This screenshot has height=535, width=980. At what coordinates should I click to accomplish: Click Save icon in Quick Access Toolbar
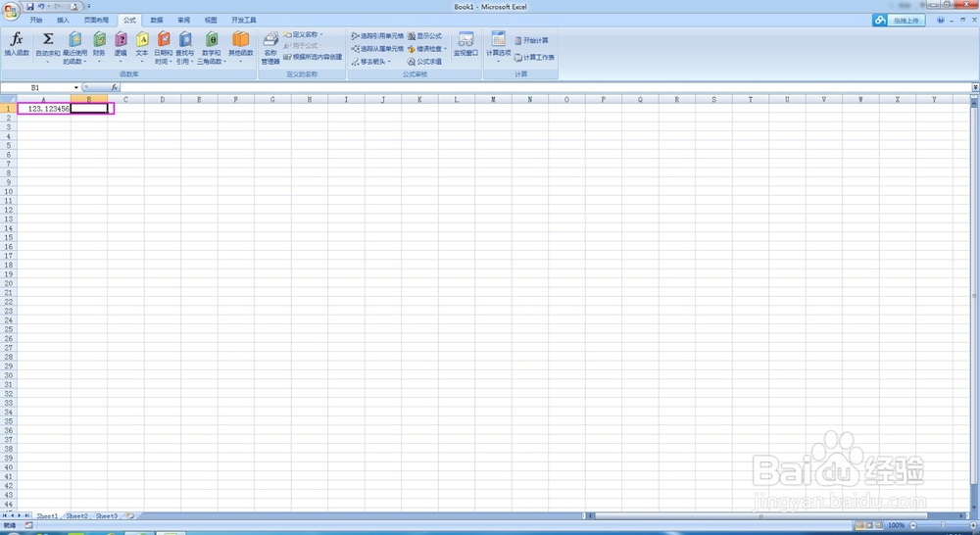[30, 6]
